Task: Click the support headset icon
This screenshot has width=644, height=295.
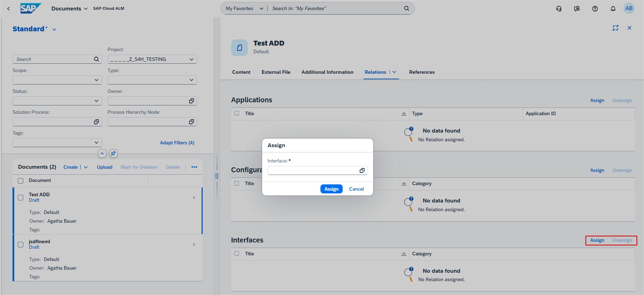Action: pyautogui.click(x=559, y=9)
